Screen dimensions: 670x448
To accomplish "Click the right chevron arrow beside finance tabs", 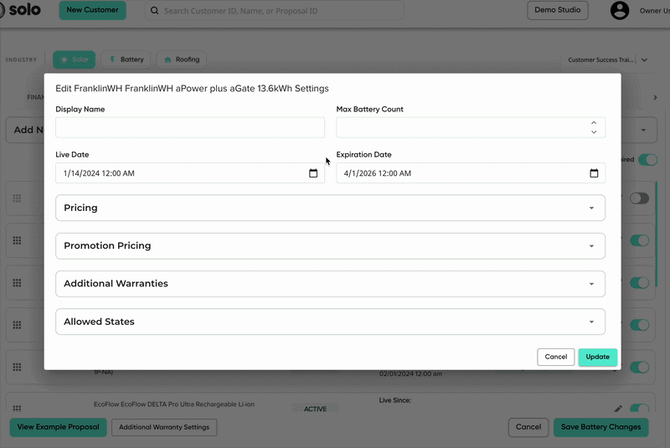I will point(655,97).
